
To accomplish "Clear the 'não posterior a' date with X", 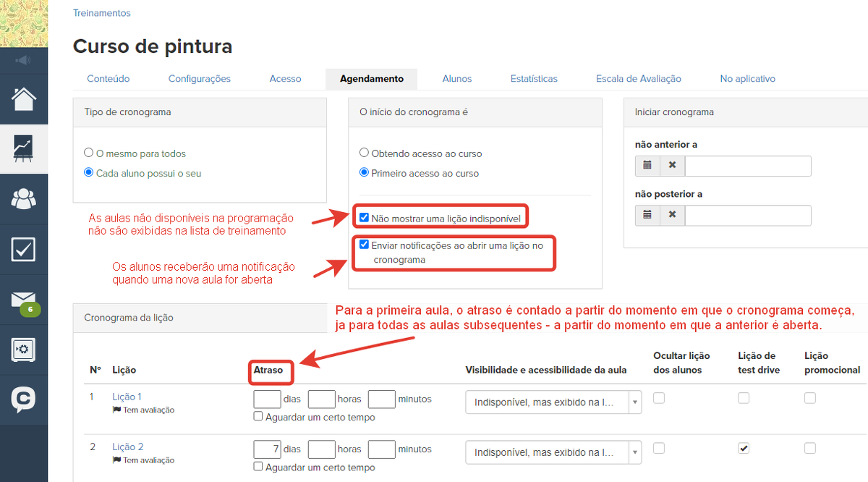I will 672,215.
